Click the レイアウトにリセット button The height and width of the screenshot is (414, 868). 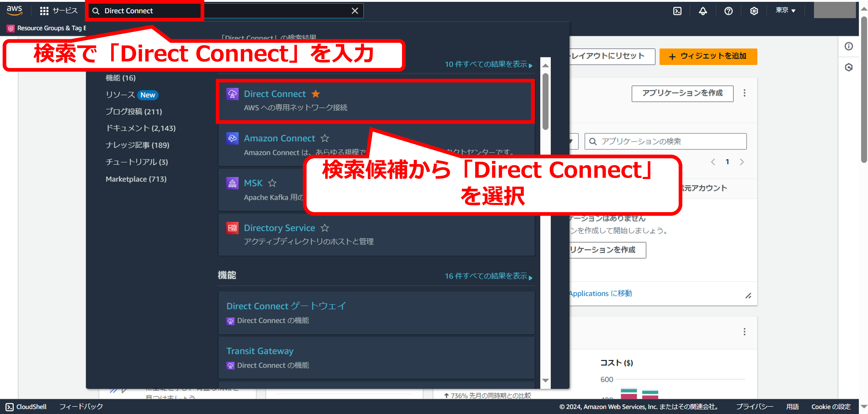[x=612, y=56]
